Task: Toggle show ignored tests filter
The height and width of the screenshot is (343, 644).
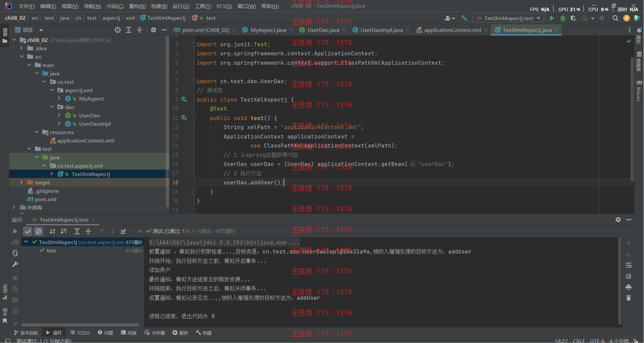Action: (x=39, y=231)
